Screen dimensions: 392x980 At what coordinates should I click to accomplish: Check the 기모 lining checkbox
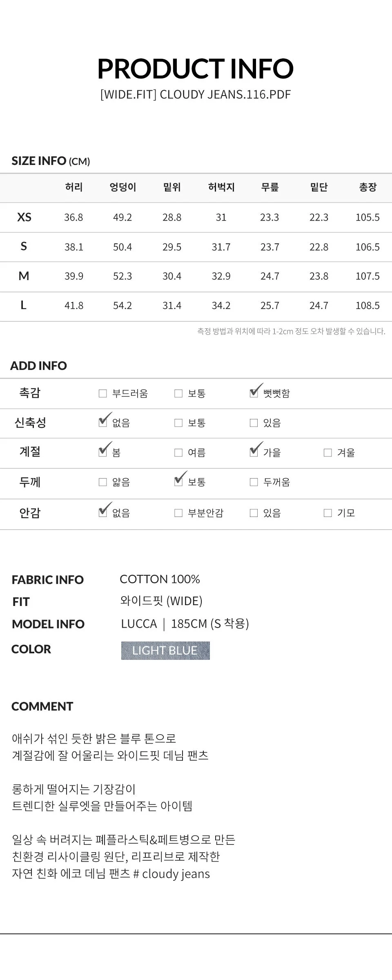pos(328,513)
